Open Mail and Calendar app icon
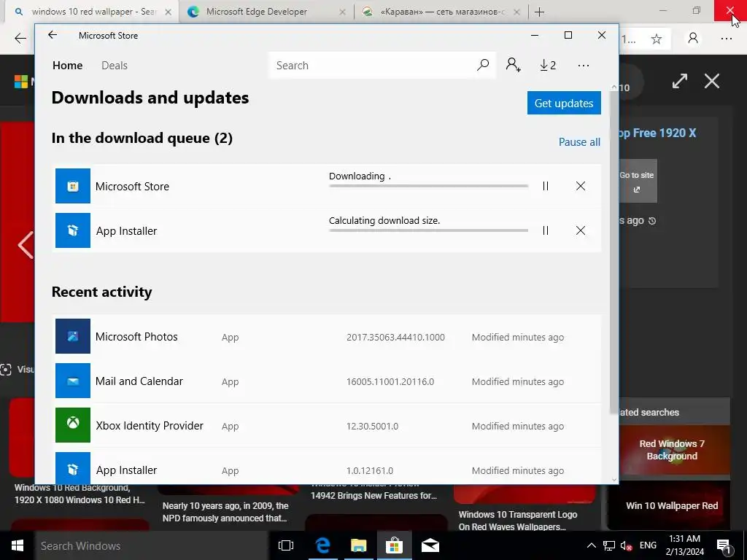 click(x=72, y=381)
